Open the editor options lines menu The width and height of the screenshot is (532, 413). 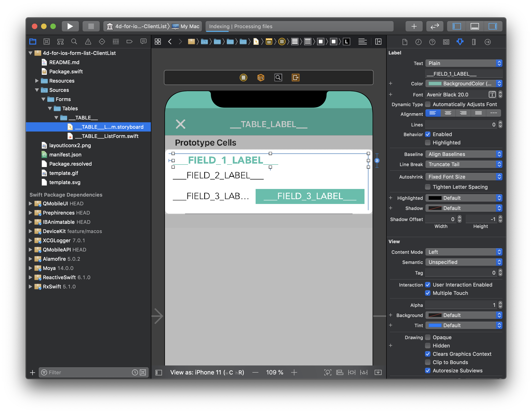point(362,42)
